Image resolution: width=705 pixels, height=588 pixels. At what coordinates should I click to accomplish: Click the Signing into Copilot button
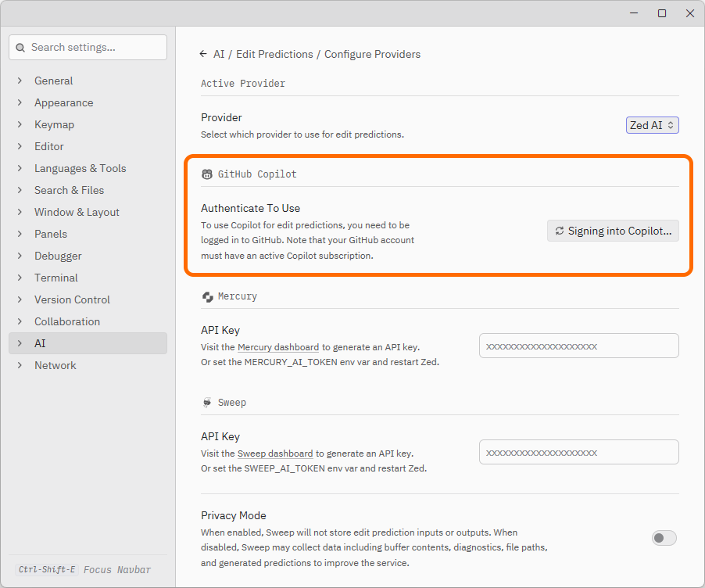(613, 231)
